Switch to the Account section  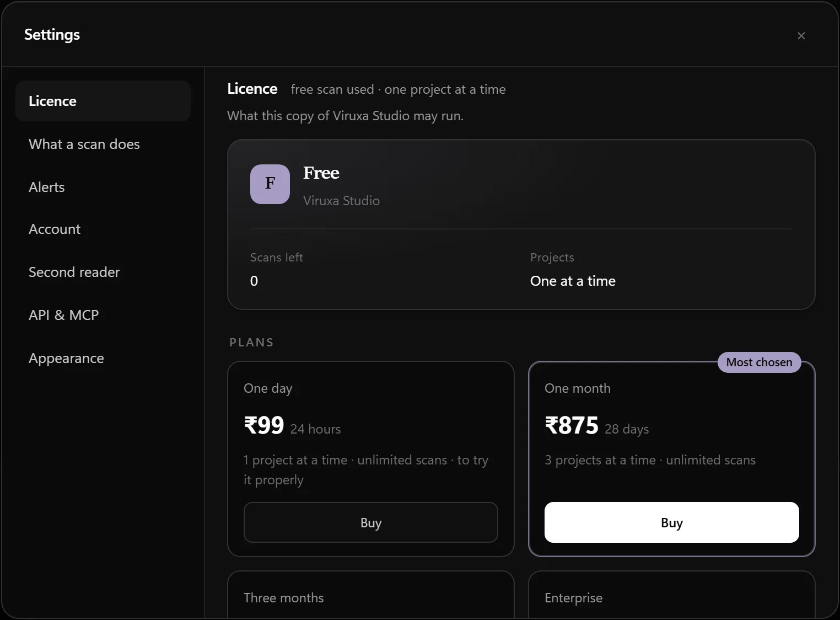click(103, 229)
